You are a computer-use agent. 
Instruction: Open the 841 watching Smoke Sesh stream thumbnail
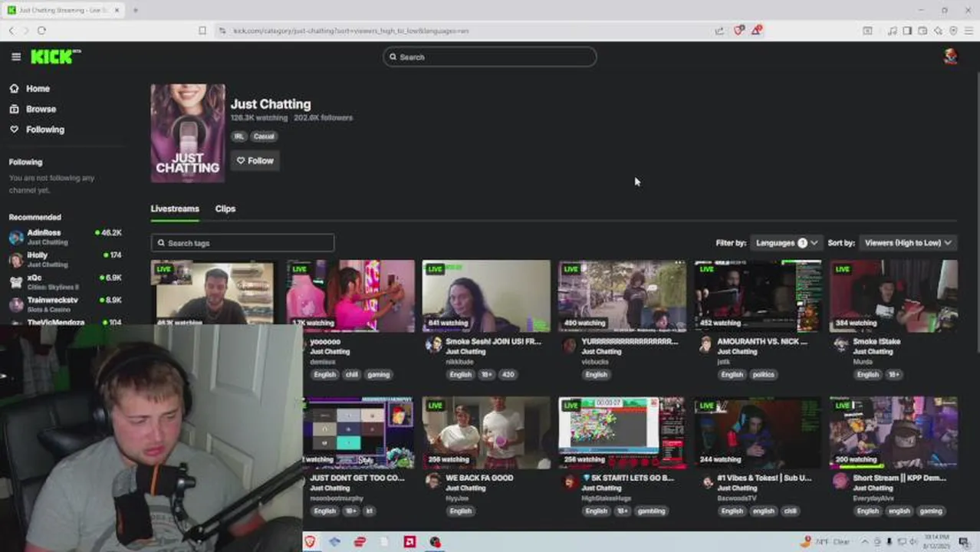[x=486, y=296]
